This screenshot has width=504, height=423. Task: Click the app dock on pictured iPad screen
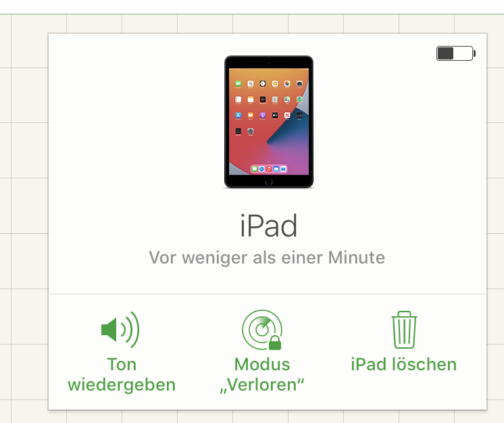(269, 169)
